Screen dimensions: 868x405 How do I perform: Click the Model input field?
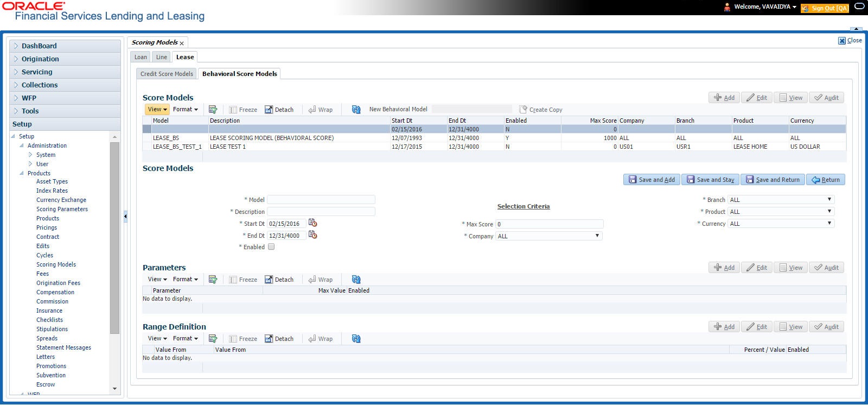click(x=321, y=200)
